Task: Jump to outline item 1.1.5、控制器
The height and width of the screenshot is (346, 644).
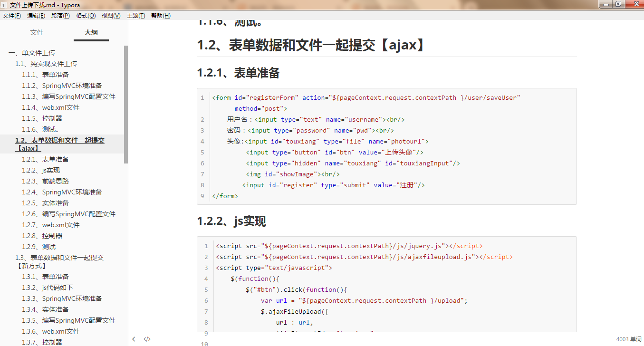Action: point(42,118)
